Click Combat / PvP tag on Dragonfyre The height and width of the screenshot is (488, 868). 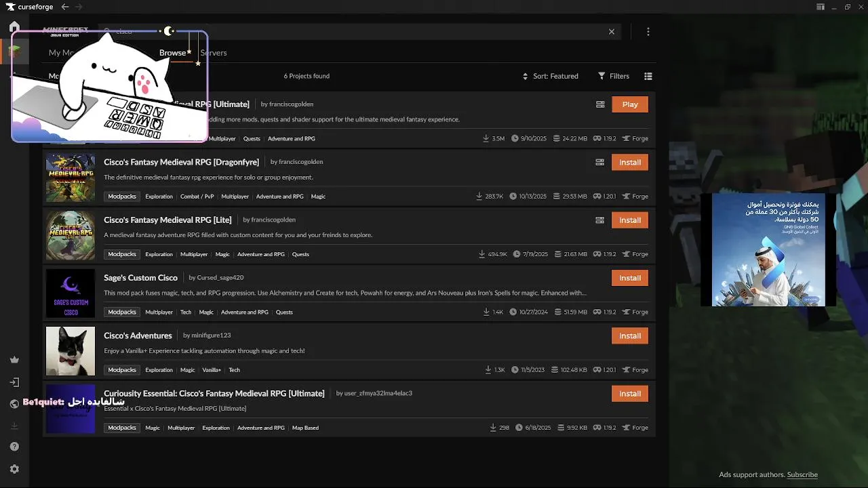click(x=197, y=197)
